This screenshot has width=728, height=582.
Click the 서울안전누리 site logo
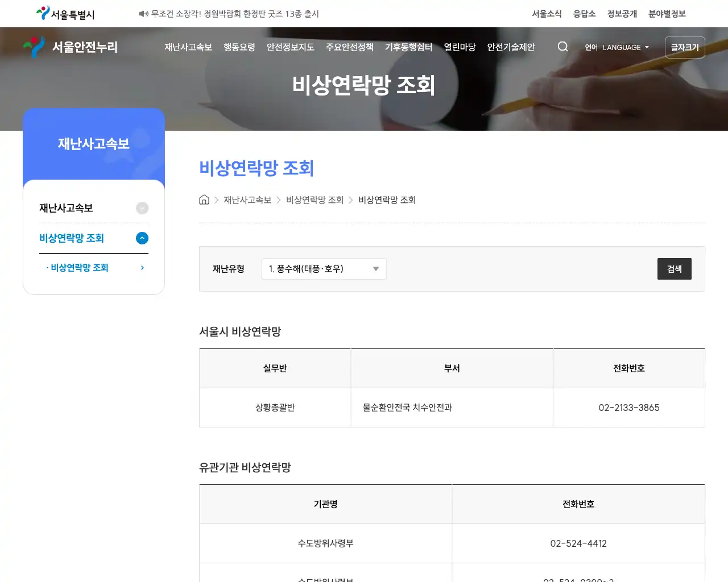pyautogui.click(x=71, y=47)
